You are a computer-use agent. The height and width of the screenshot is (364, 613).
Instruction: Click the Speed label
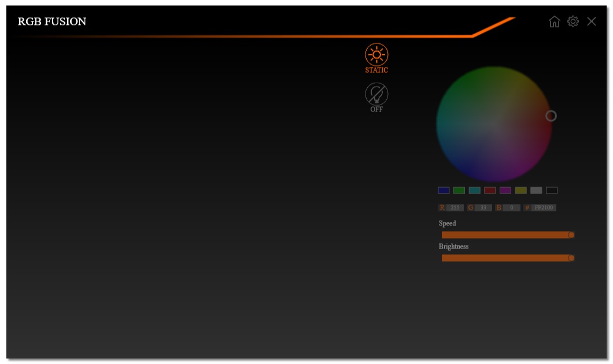point(447,224)
